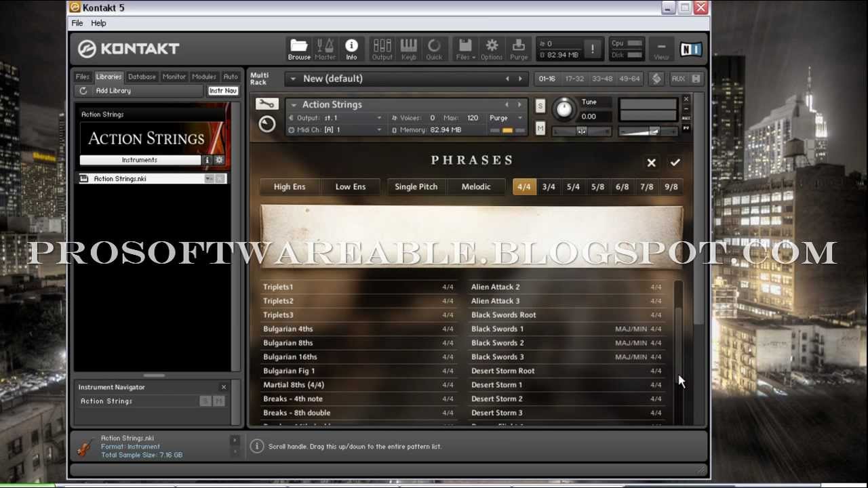Open instrument edit mode with wrench icon
The height and width of the screenshot is (488, 868).
click(x=267, y=104)
